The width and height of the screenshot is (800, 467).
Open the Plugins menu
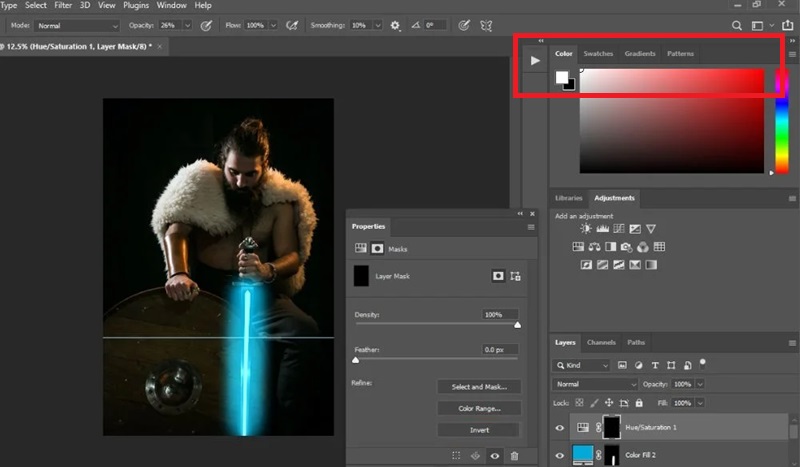tap(136, 6)
